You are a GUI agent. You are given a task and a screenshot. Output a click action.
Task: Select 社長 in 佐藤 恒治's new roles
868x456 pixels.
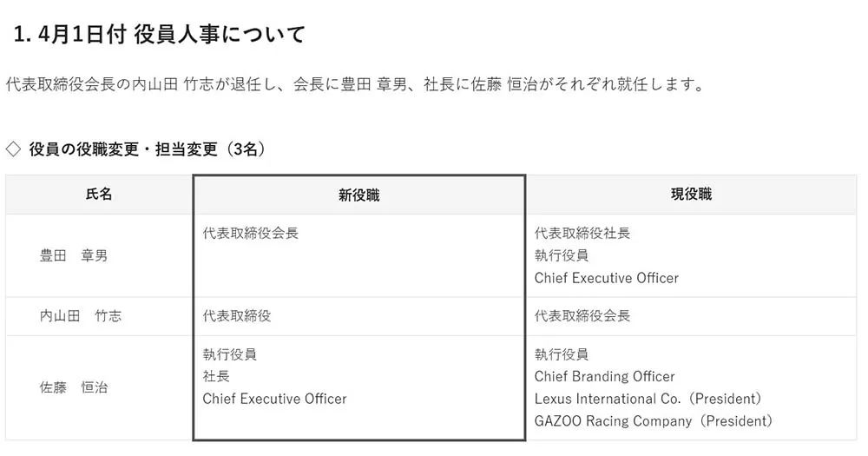pyautogui.click(x=216, y=377)
